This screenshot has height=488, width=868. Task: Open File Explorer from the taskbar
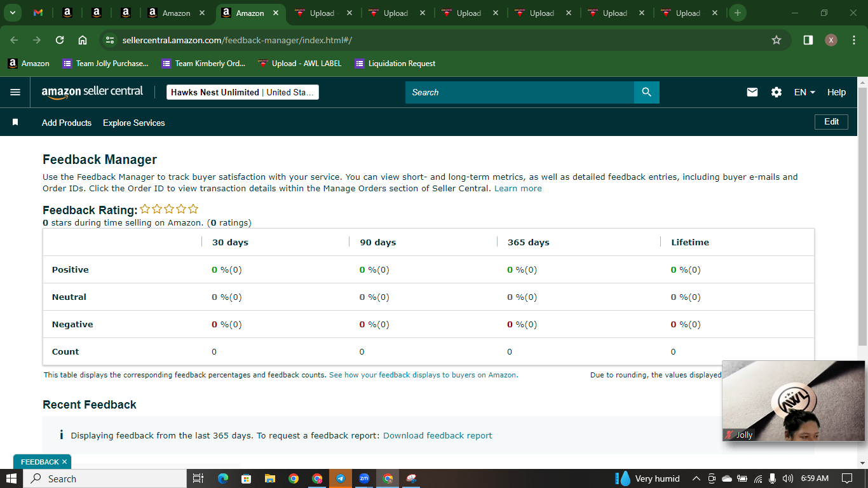(270, 478)
